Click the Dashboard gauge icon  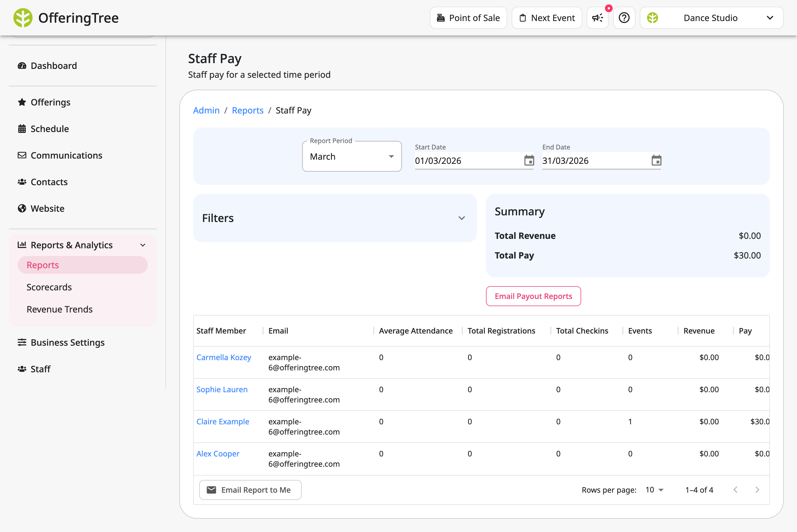pyautogui.click(x=22, y=66)
